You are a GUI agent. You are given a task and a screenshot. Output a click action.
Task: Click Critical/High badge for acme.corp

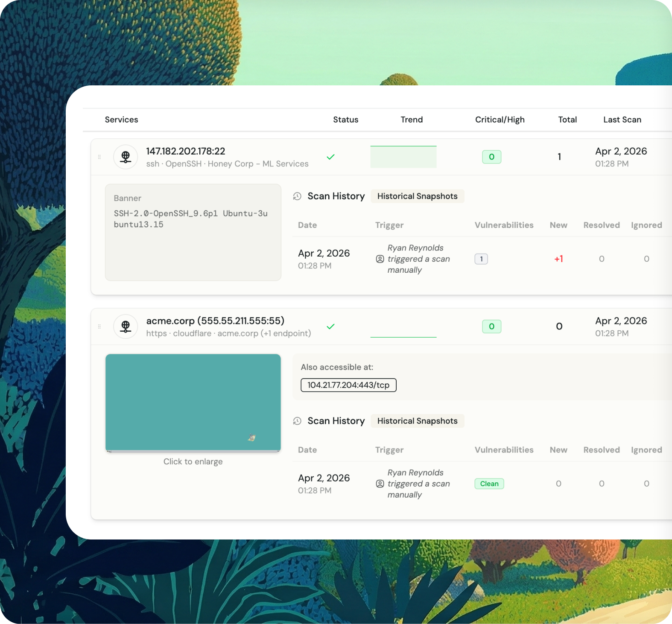(492, 327)
